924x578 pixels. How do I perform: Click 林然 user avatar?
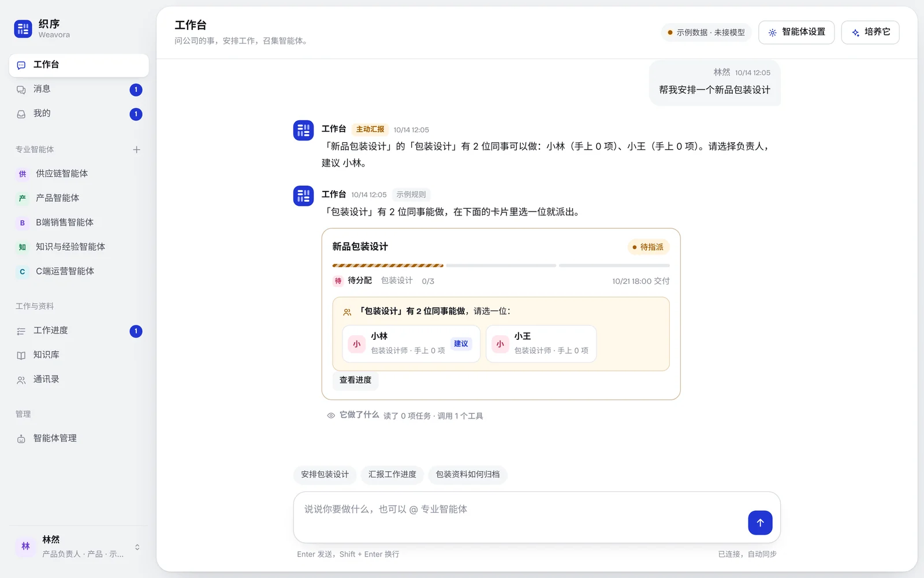[26, 546]
